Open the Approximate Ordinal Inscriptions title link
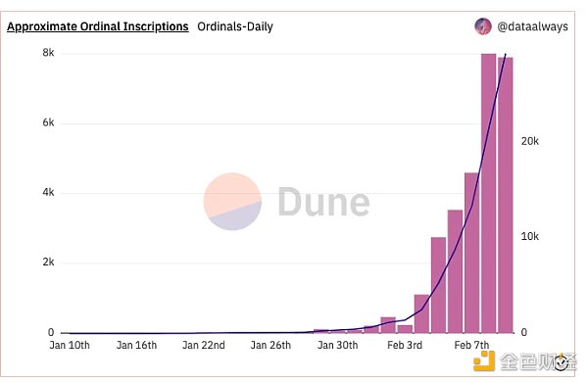This screenshot has width=588, height=382. click(x=97, y=26)
